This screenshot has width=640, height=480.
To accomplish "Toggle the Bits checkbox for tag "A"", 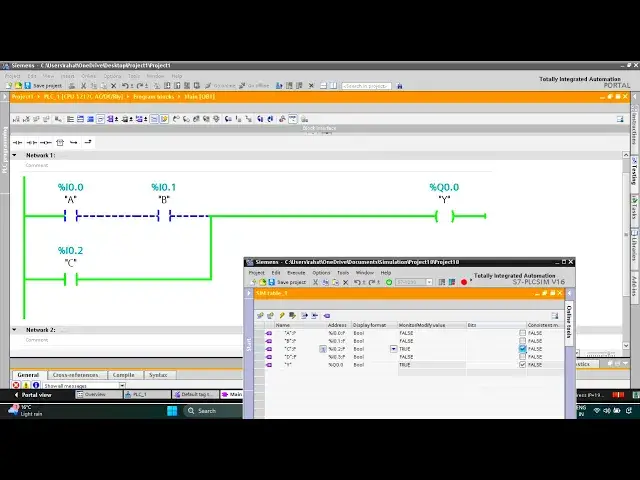I will [x=522, y=333].
